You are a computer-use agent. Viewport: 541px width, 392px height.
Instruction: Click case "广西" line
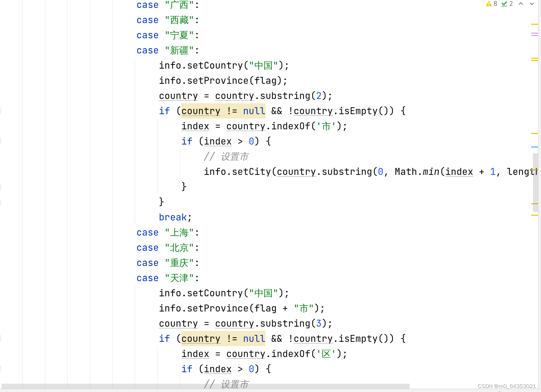pyautogui.click(x=168, y=5)
